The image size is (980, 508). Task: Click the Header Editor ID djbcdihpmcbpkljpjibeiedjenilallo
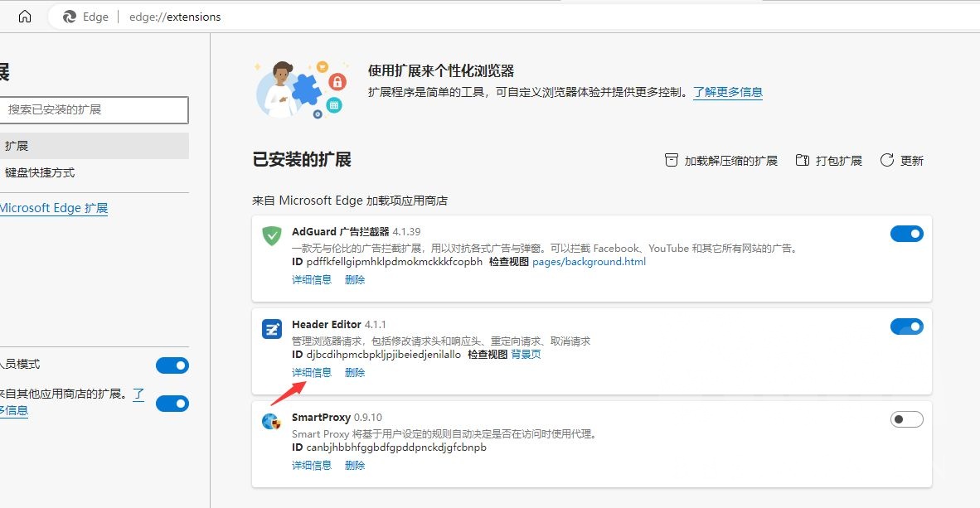pos(384,355)
